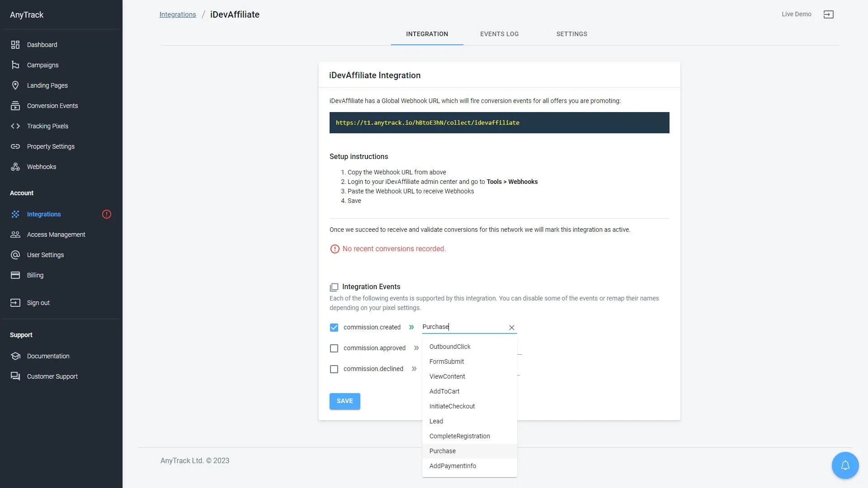Image resolution: width=868 pixels, height=488 pixels.
Task: Pick InitiateCheckout from the dropdown
Action: click(x=469, y=406)
